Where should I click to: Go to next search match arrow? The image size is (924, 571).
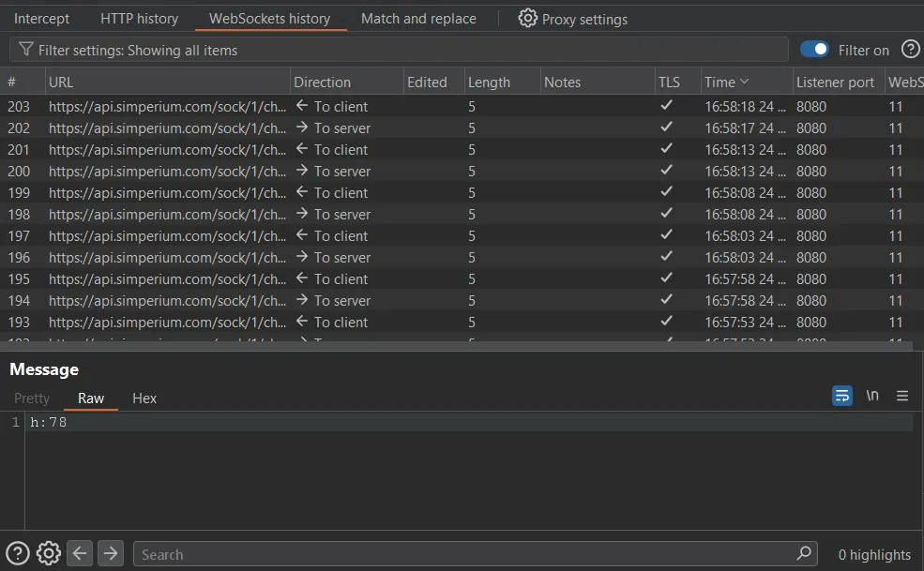pos(111,553)
